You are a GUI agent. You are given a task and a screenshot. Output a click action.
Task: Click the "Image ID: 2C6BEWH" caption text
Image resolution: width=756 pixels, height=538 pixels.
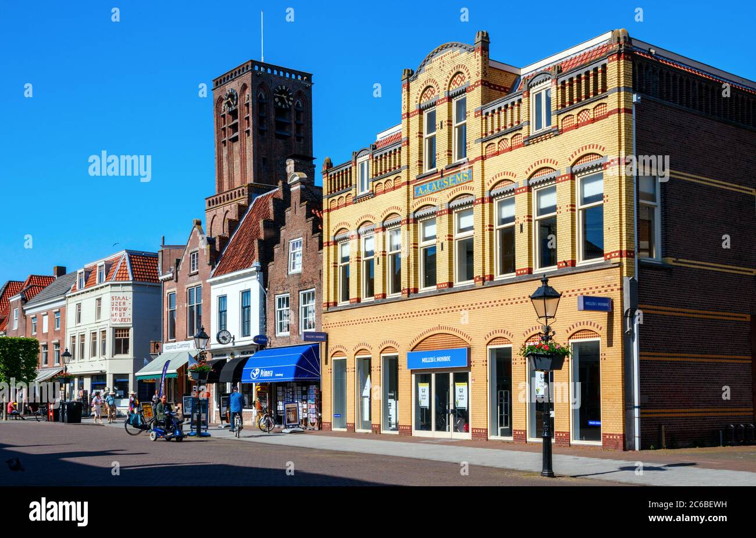point(688,504)
